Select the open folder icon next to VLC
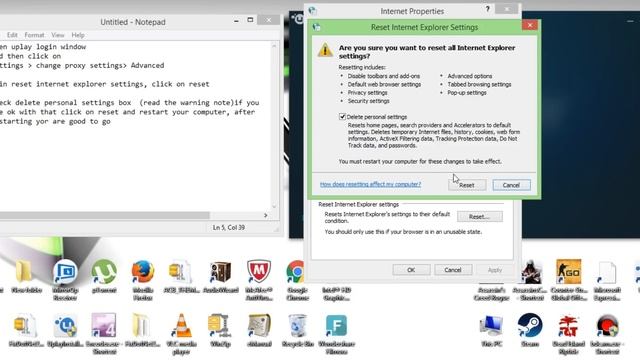 click(x=142, y=330)
